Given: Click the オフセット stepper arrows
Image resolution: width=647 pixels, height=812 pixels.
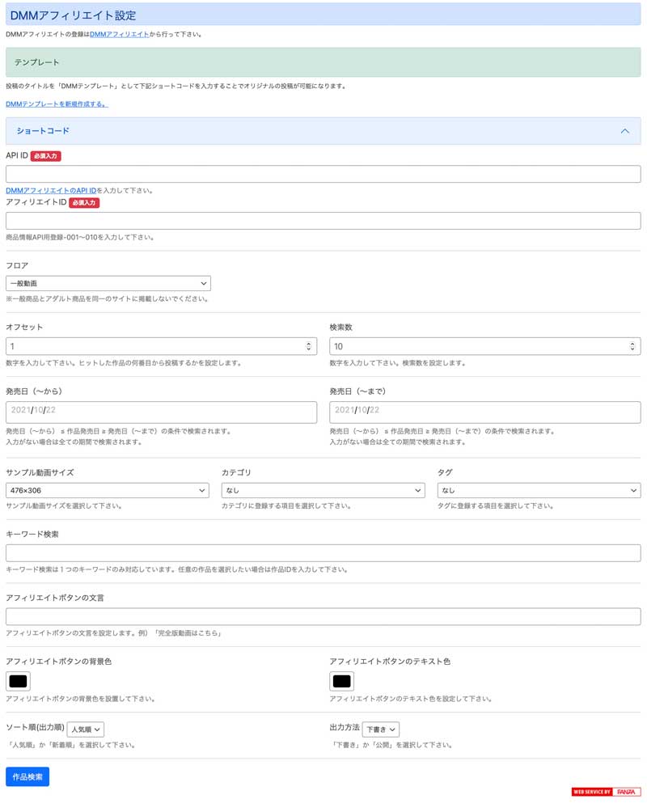Looking at the screenshot, I should (308, 346).
